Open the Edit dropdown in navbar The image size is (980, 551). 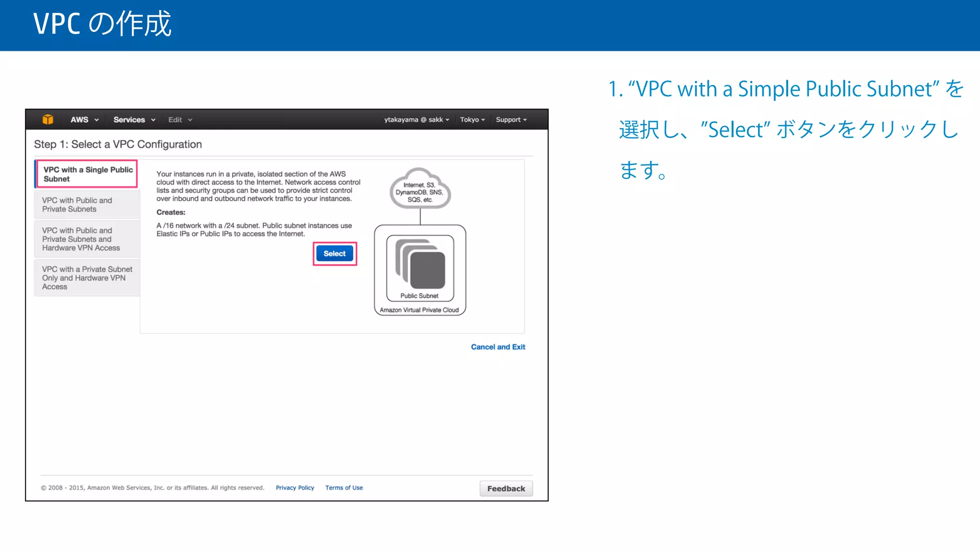180,120
